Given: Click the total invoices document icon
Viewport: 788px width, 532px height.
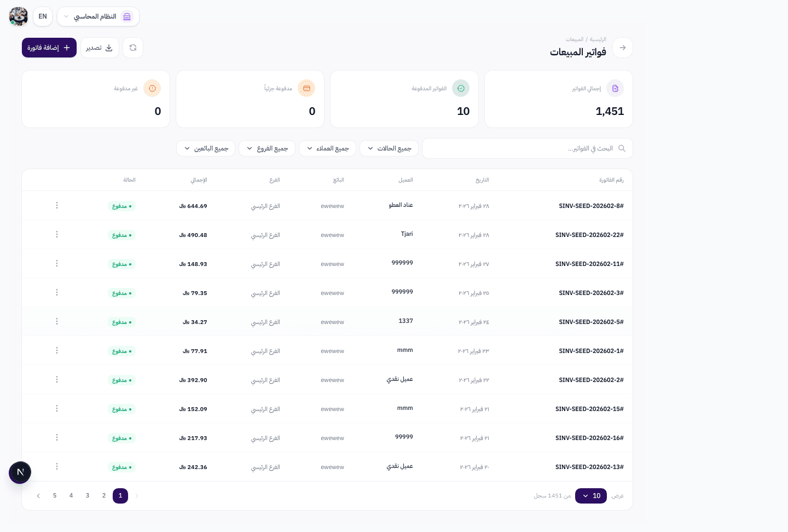Looking at the screenshot, I should point(615,88).
